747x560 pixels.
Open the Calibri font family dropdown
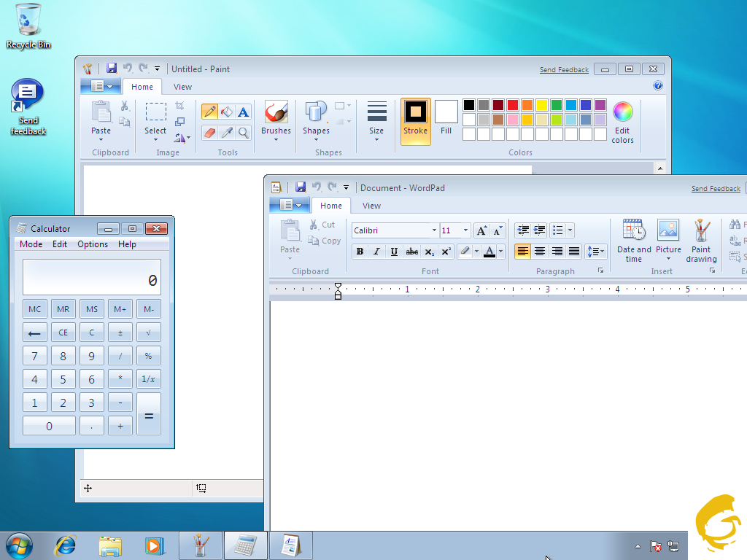(x=434, y=230)
